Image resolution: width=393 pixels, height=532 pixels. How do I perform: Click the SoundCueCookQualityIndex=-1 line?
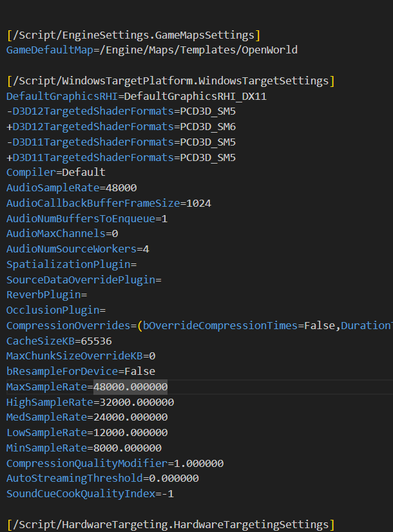90,494
